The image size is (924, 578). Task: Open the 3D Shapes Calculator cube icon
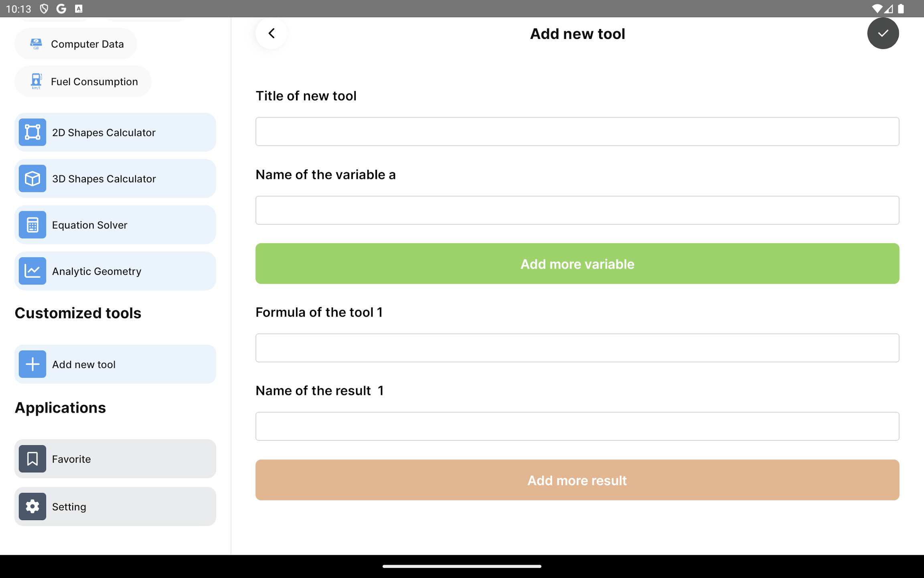(x=32, y=179)
